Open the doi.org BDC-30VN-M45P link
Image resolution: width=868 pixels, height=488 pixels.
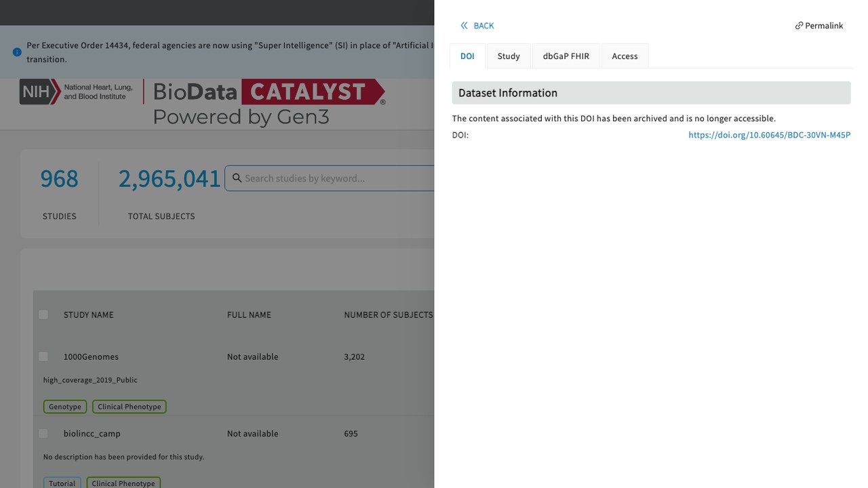pos(769,135)
